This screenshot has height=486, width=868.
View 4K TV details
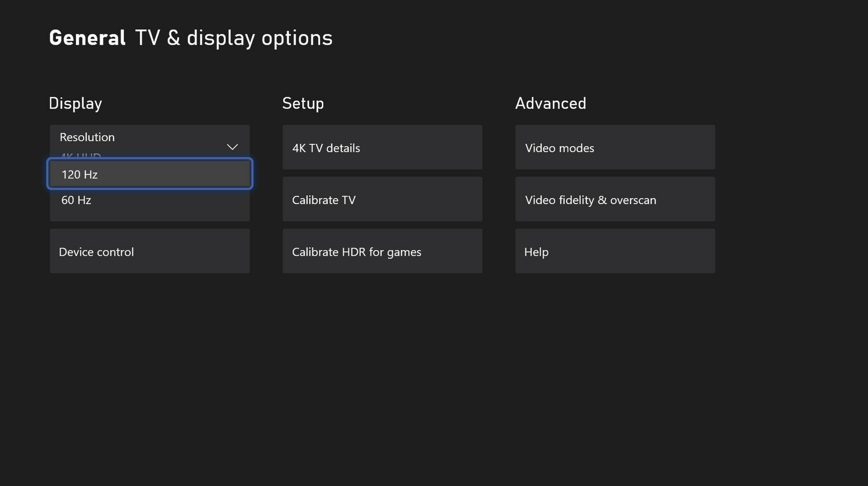tap(382, 147)
